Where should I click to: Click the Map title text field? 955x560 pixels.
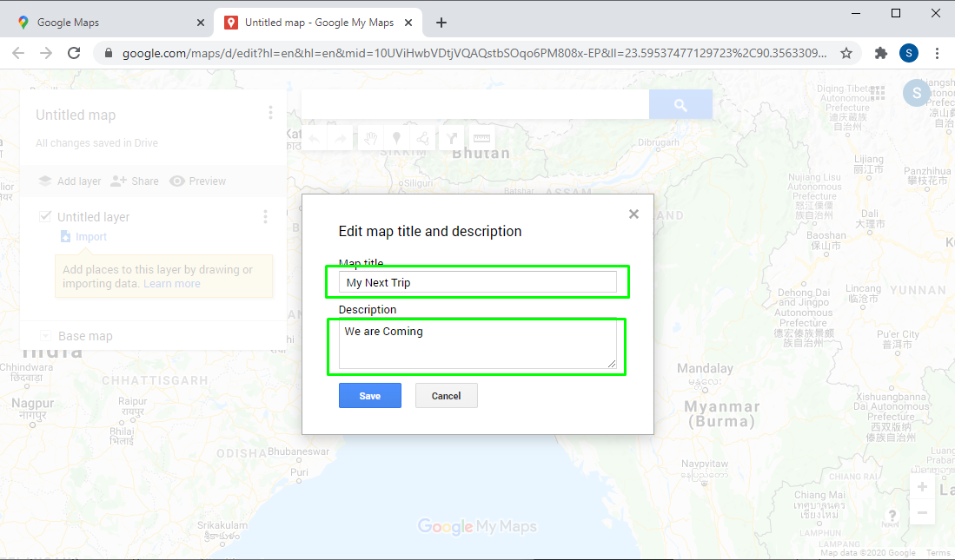click(x=477, y=282)
